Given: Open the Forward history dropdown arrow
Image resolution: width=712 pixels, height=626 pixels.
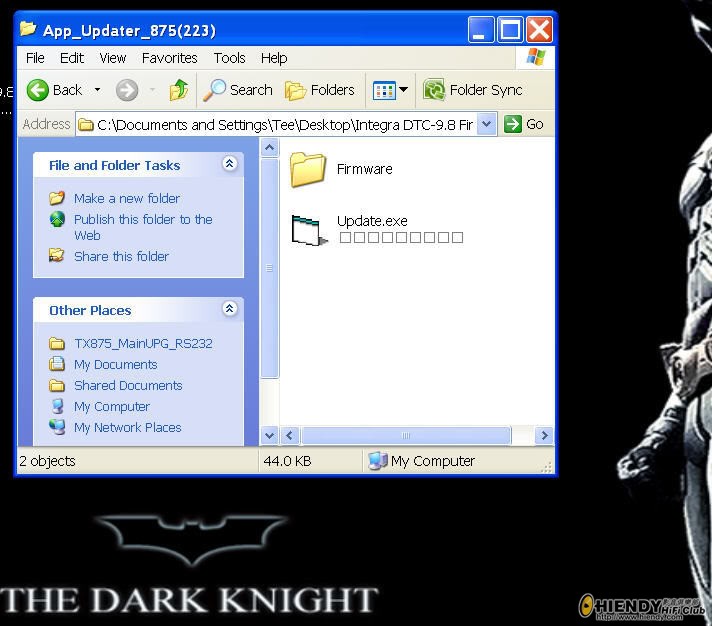Looking at the screenshot, I should point(153,90).
